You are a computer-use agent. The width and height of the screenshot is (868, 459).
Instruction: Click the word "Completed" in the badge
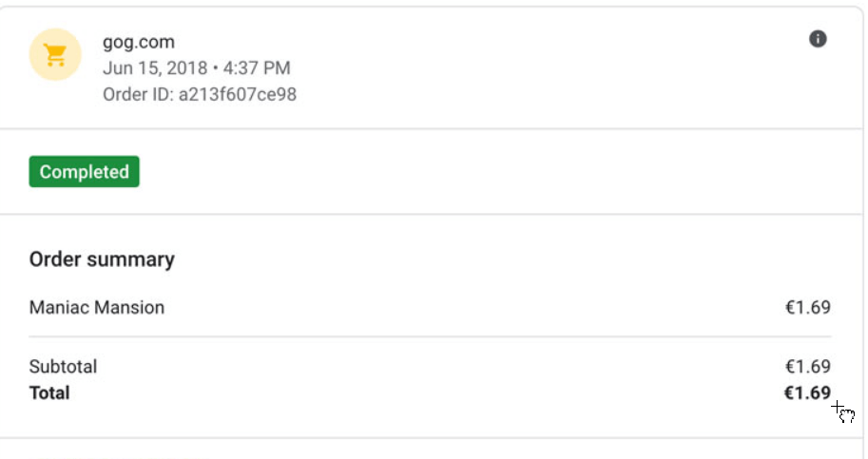tap(85, 172)
